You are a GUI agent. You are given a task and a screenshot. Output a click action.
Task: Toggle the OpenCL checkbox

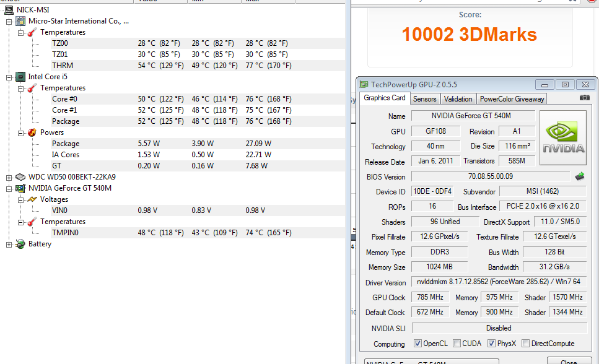418,344
